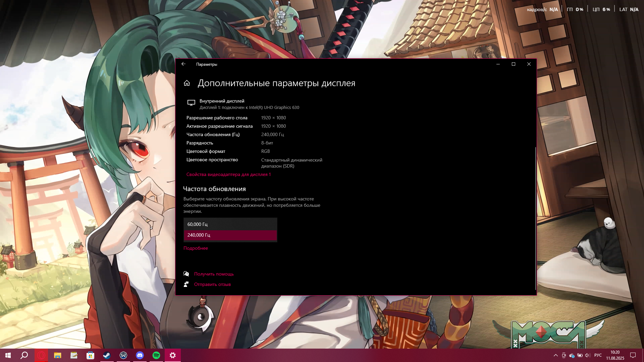
Task: Select 60,000 Гц refresh rate option
Action: [x=230, y=224]
